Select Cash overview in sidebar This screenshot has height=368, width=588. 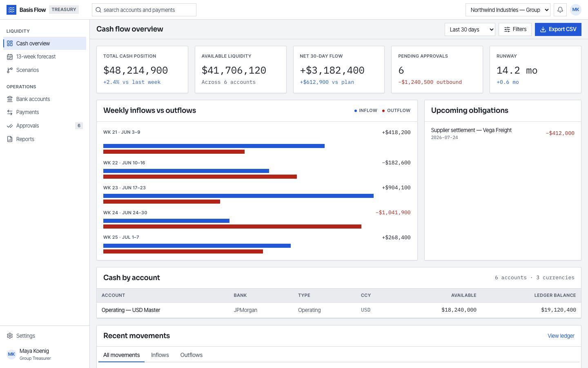[x=45, y=43]
